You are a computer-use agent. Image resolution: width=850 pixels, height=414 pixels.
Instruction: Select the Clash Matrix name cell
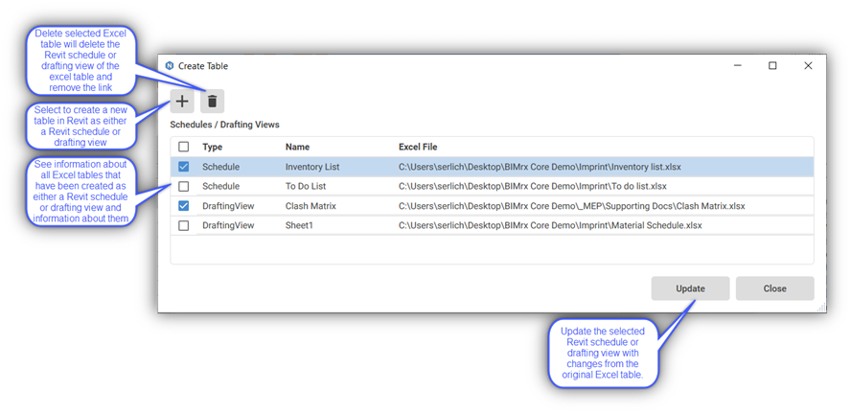click(x=311, y=206)
